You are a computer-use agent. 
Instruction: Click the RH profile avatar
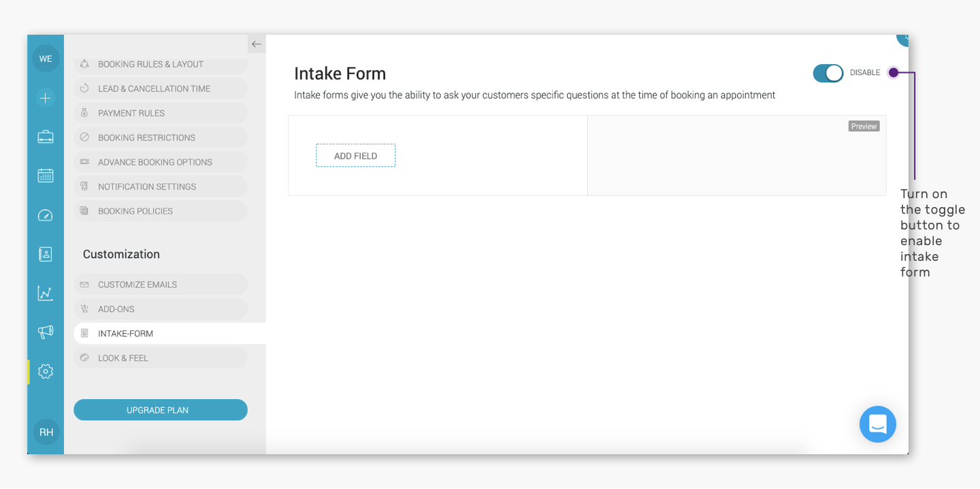click(x=46, y=431)
